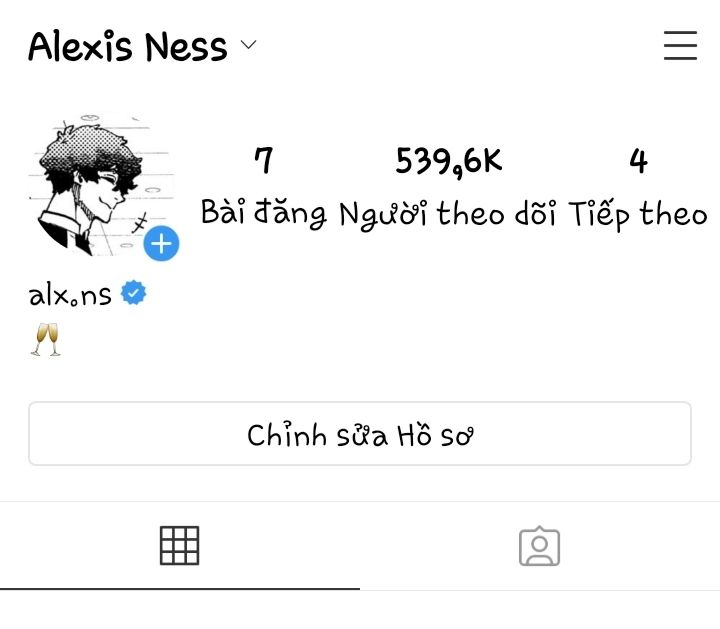
Task: Switch to the tagged photos tab
Action: coord(540,546)
